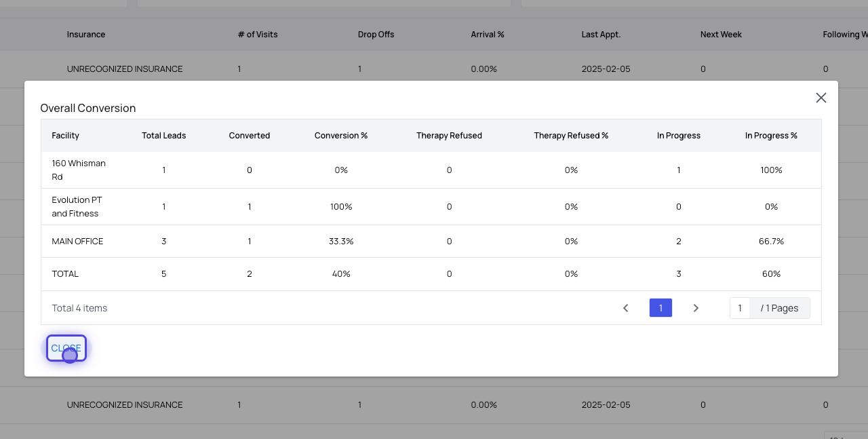Select the Insurance column header in background table
868x439 pixels.
86,34
